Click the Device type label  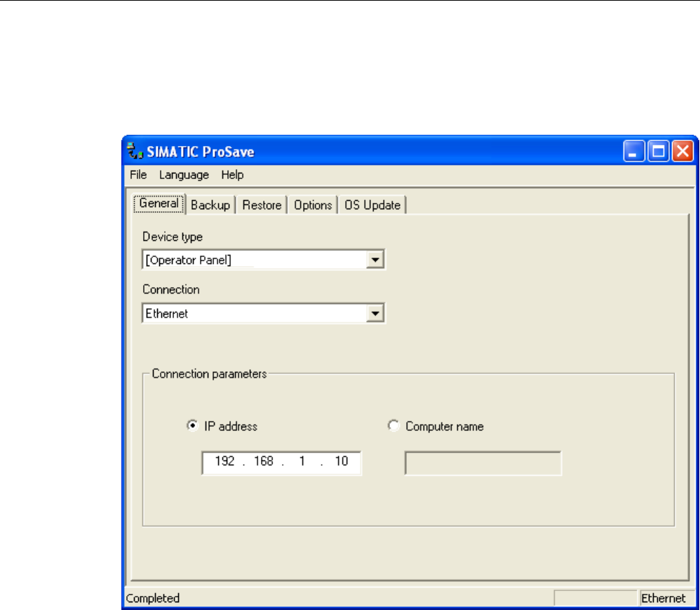(x=173, y=237)
